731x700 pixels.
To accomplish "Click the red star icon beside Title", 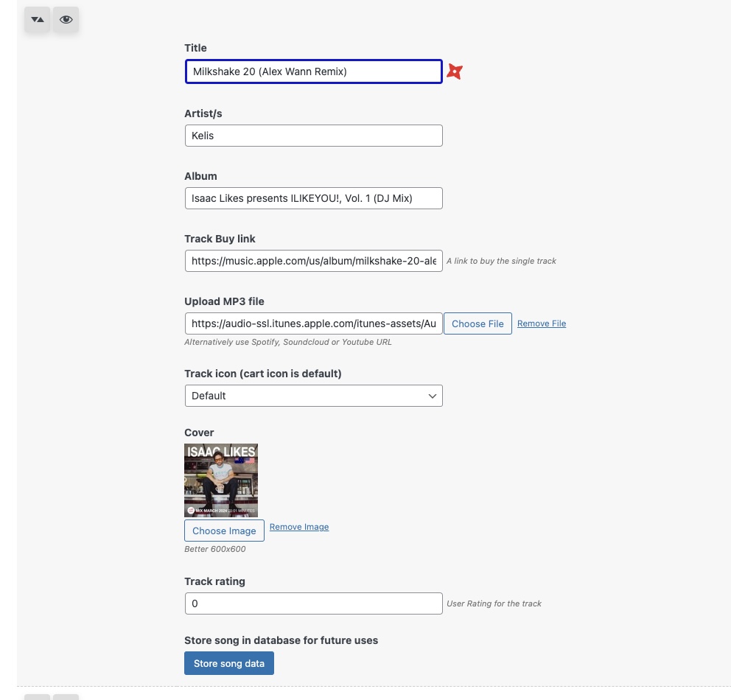I will point(455,71).
